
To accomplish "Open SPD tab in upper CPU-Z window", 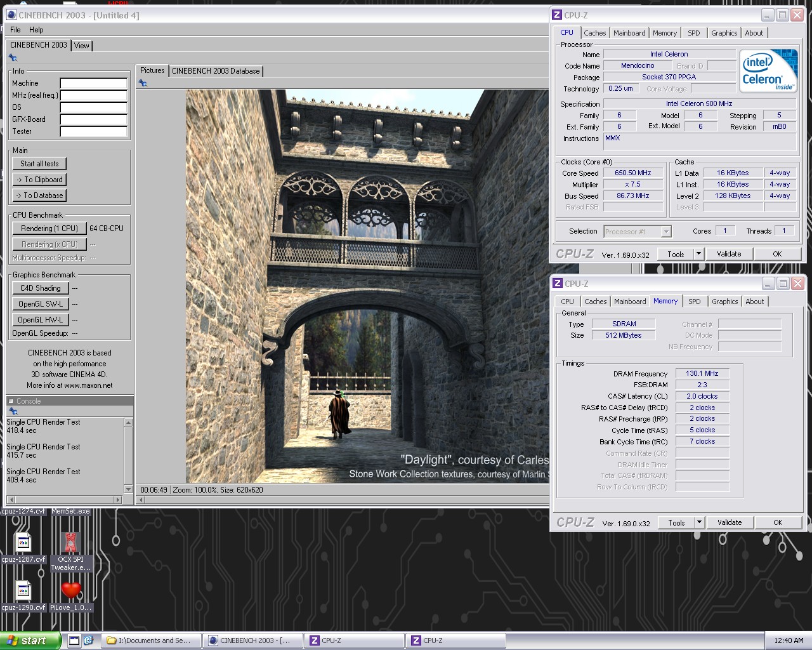I will (x=694, y=33).
